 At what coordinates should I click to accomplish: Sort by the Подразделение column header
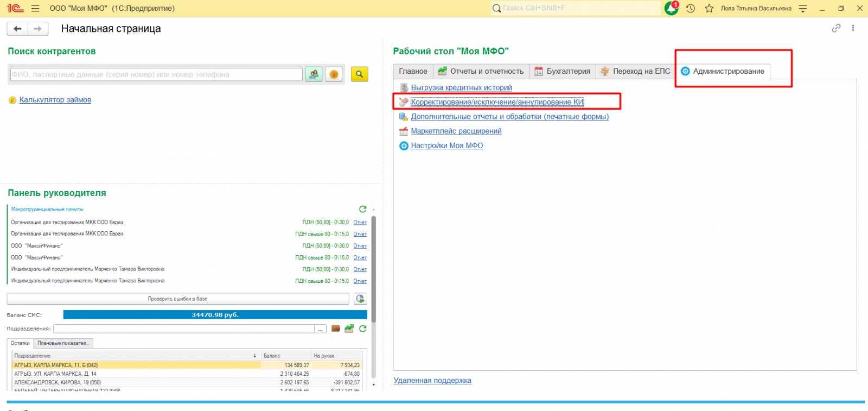click(x=136, y=356)
